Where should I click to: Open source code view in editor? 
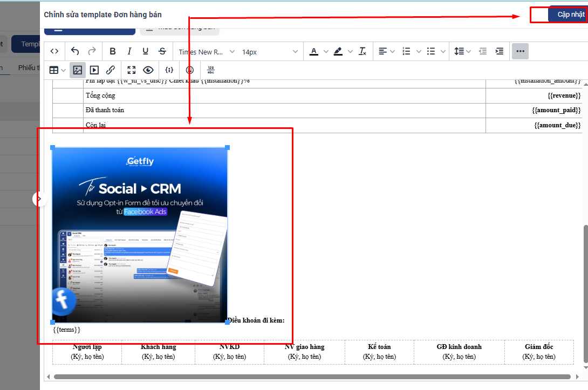coord(54,51)
